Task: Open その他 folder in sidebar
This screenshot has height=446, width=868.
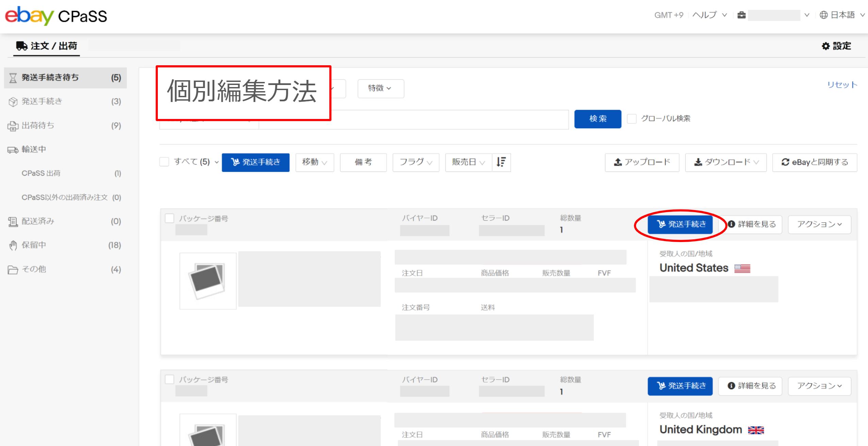Action: (x=33, y=269)
